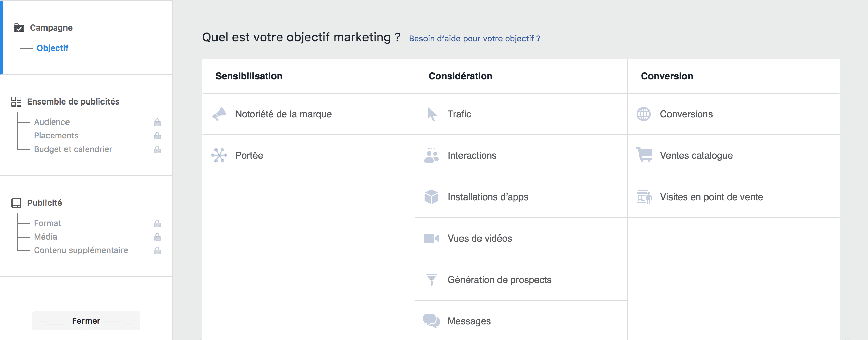Viewport: 868px width, 340px height.
Task: Click the Fermer button
Action: pos(86,321)
